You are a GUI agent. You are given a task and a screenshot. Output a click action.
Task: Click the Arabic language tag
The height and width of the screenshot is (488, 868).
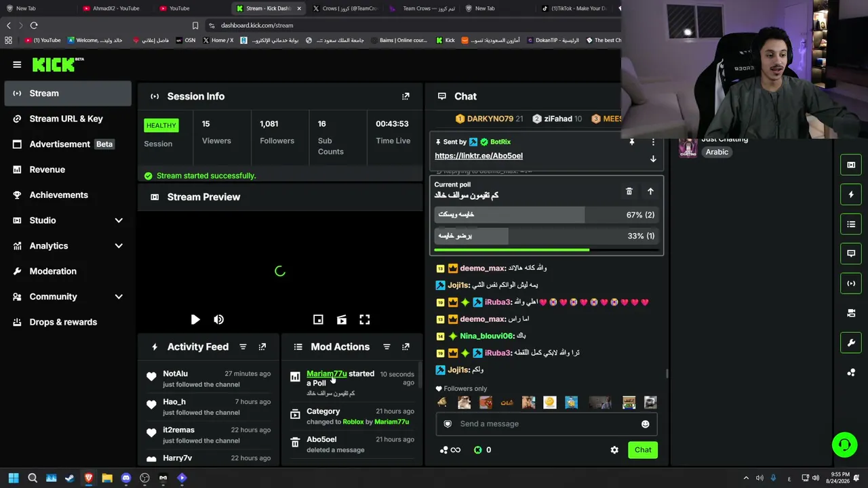coord(717,152)
